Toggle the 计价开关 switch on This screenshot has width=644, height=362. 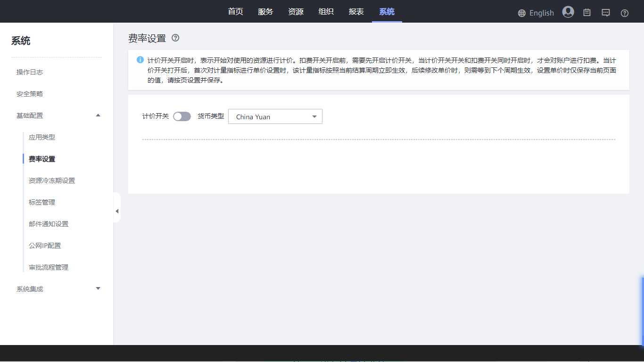point(182,116)
